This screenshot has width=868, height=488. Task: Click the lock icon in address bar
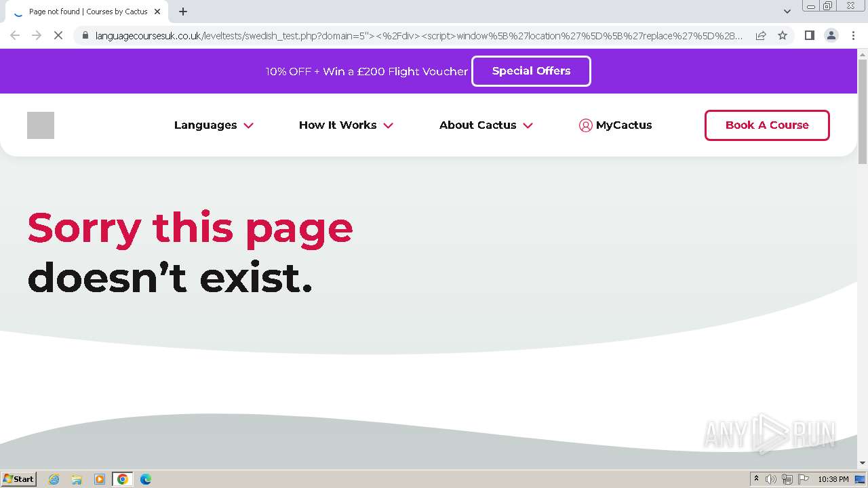coord(85,35)
